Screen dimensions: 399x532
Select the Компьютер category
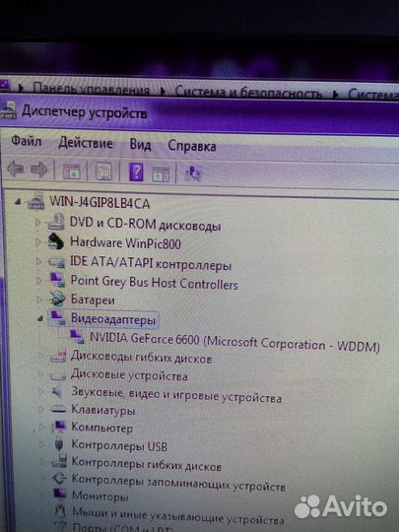point(102,428)
